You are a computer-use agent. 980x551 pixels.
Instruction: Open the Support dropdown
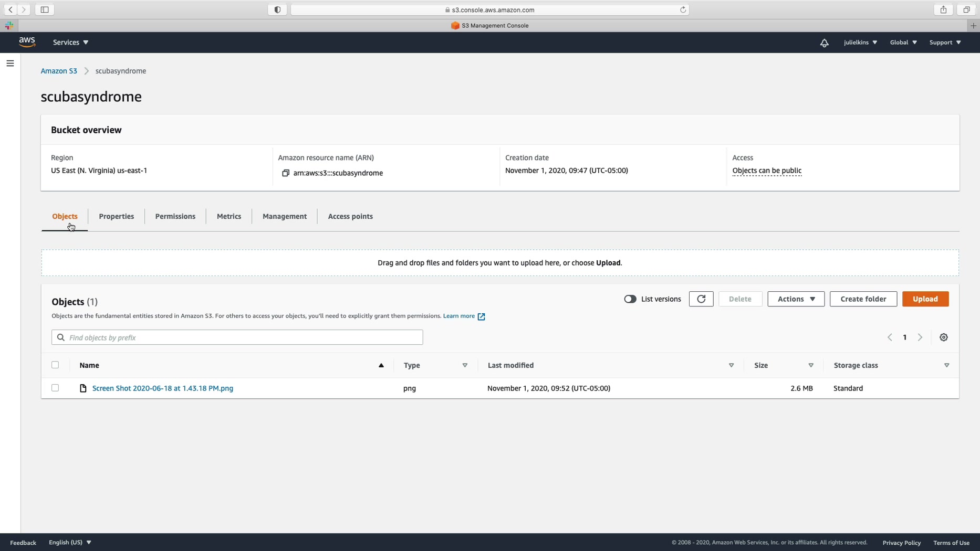(945, 43)
